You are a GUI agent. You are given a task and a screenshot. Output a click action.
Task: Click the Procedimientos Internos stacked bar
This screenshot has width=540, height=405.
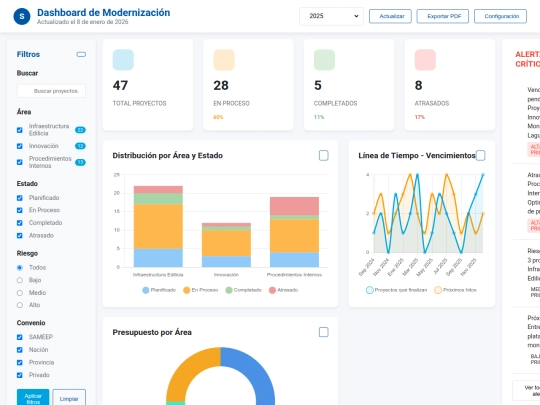tap(294, 232)
